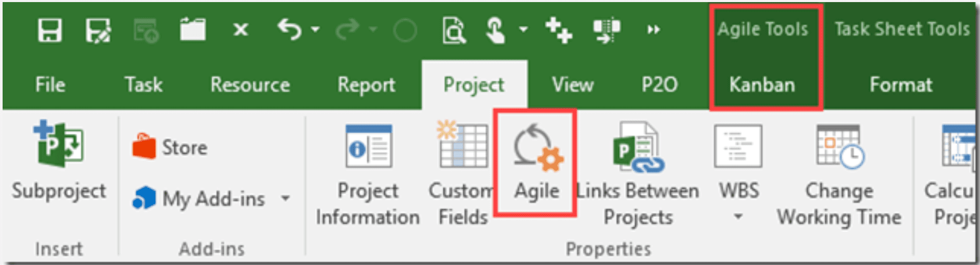This screenshot has height=265, width=980.
Task: Expand the Undo history dropdown arrow
Action: 316,30
